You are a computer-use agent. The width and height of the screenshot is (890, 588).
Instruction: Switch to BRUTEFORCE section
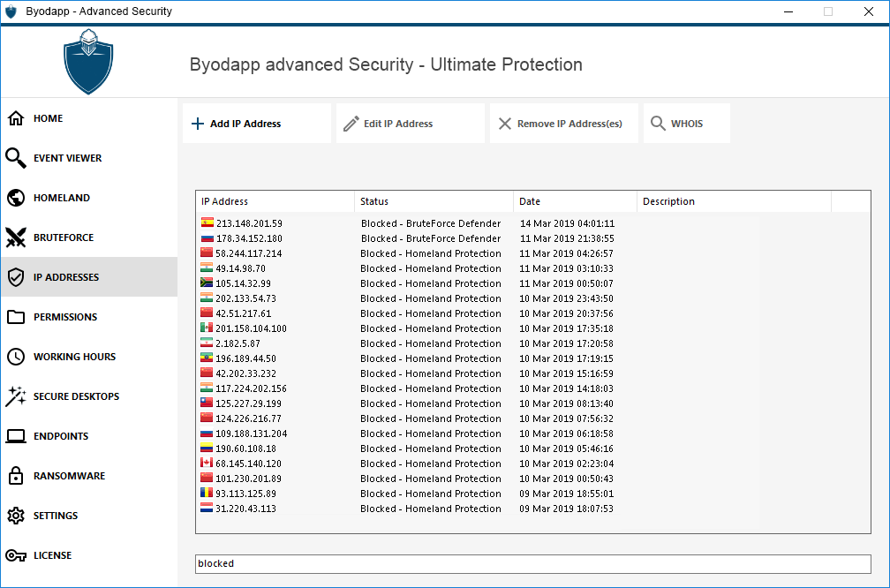89,237
